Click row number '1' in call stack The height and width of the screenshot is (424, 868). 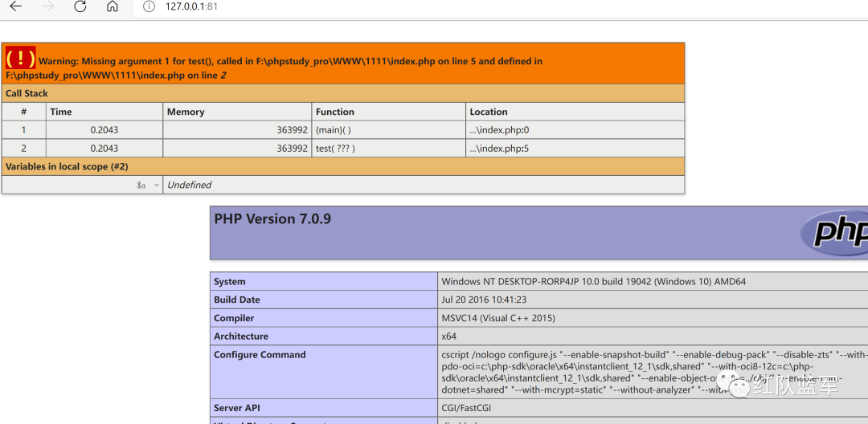tap(24, 130)
